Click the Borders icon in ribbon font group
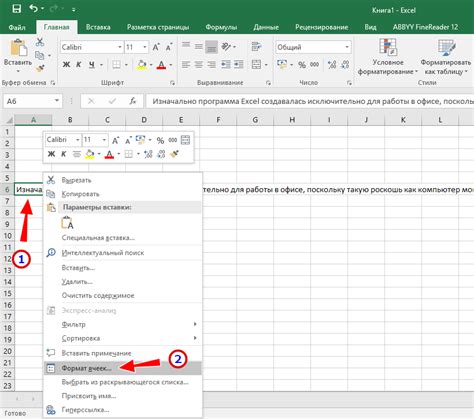Viewport: 474px width, 419px height. 116,65
